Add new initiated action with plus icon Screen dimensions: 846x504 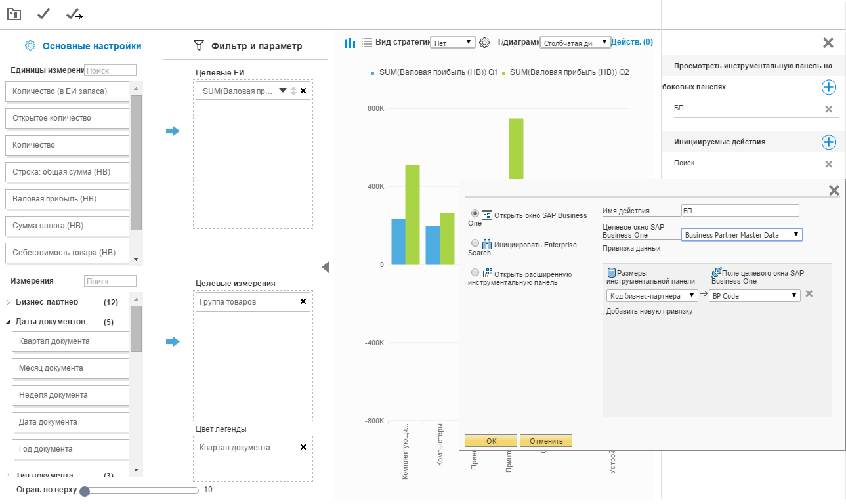[x=829, y=142]
